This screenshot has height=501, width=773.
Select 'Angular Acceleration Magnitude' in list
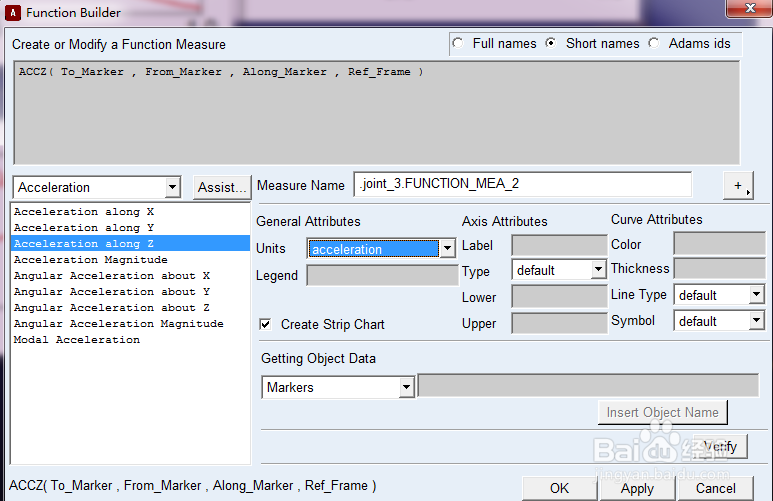(x=131, y=323)
